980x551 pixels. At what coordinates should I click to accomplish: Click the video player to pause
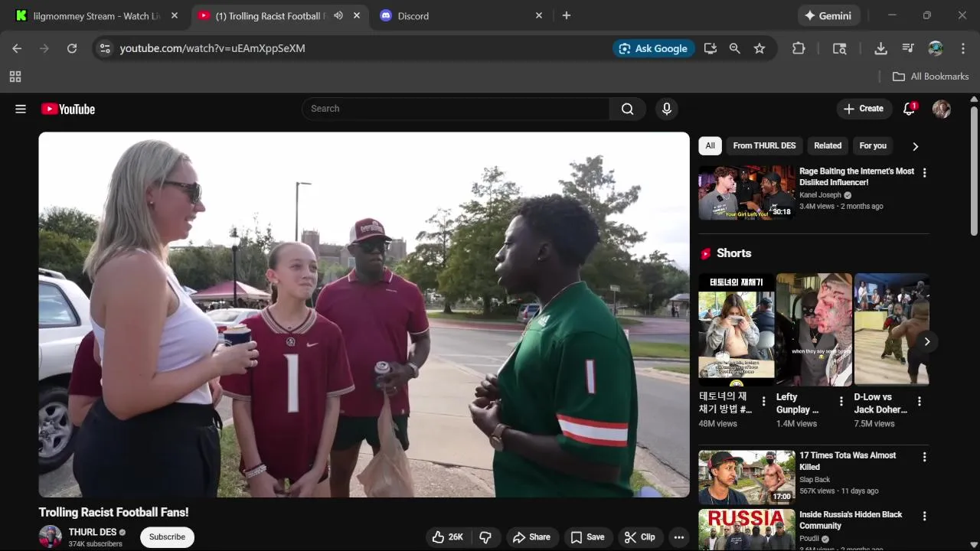[x=364, y=315]
